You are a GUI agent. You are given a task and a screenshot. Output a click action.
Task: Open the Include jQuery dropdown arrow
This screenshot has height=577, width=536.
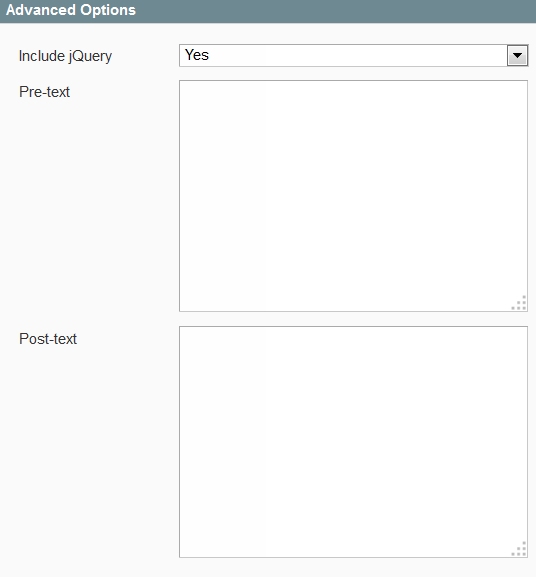pos(517,56)
